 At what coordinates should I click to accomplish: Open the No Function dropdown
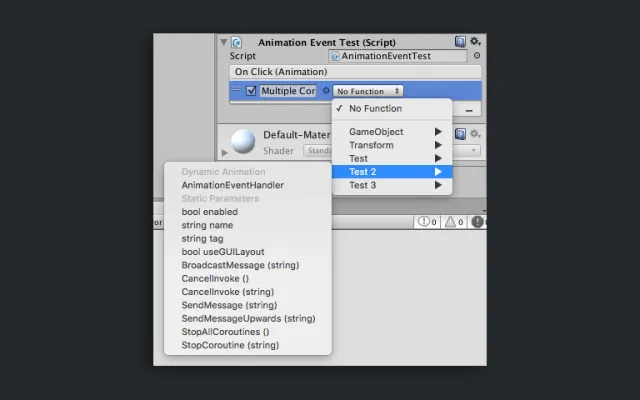368,91
